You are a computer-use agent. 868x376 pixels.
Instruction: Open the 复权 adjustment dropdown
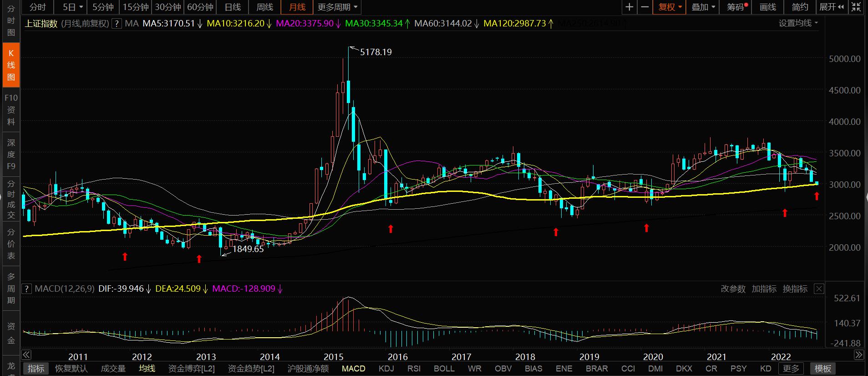click(x=670, y=7)
